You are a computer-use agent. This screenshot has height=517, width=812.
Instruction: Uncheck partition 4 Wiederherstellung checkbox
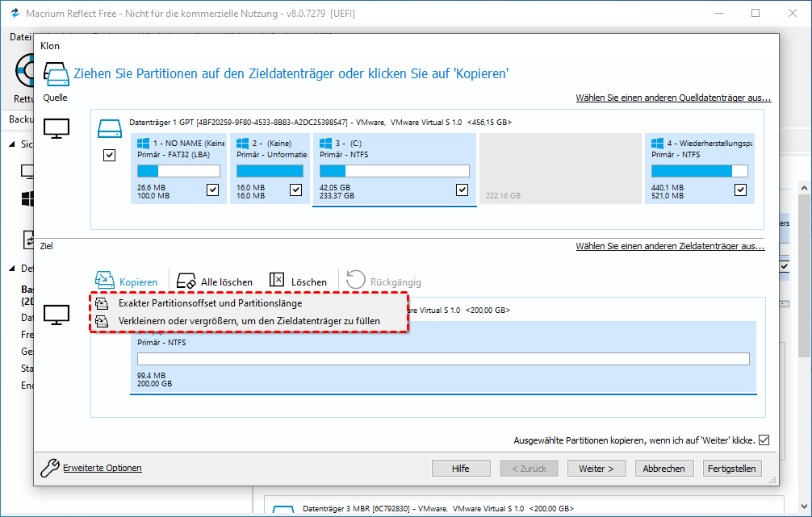(x=740, y=190)
